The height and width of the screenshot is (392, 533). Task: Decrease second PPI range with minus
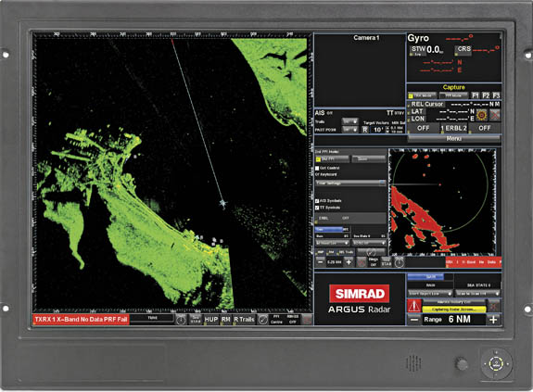point(320,262)
